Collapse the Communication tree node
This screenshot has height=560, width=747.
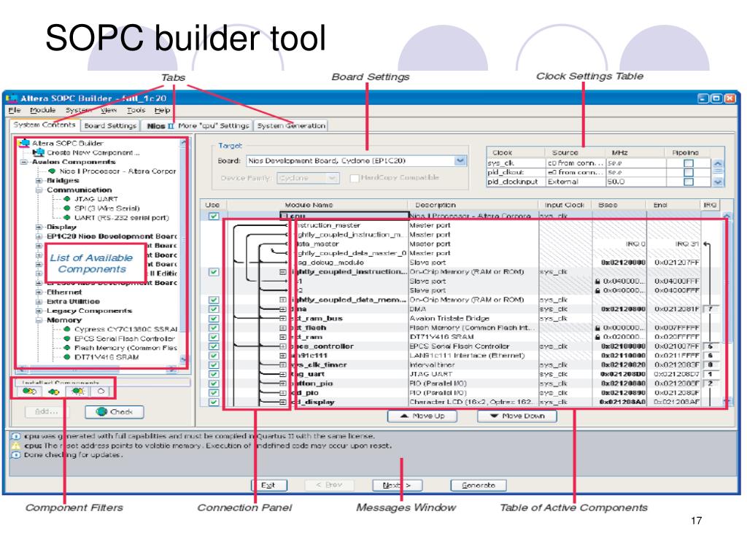coord(39,190)
